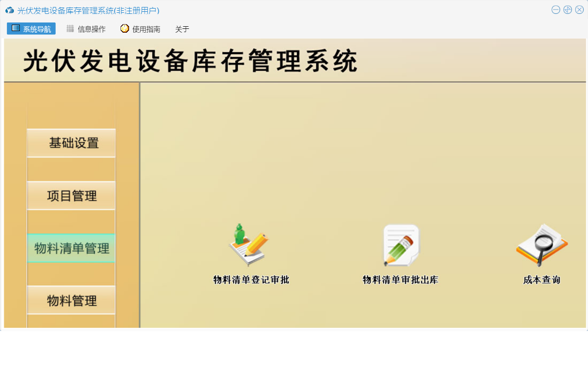Click the 物料清单审批出库 label
588x385 pixels.
tap(401, 280)
